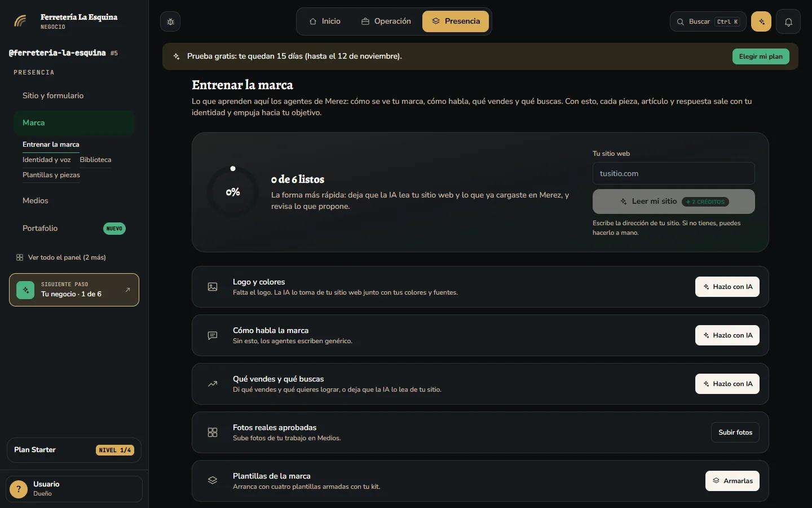Open the sparkle AI assistant button

click(761, 21)
